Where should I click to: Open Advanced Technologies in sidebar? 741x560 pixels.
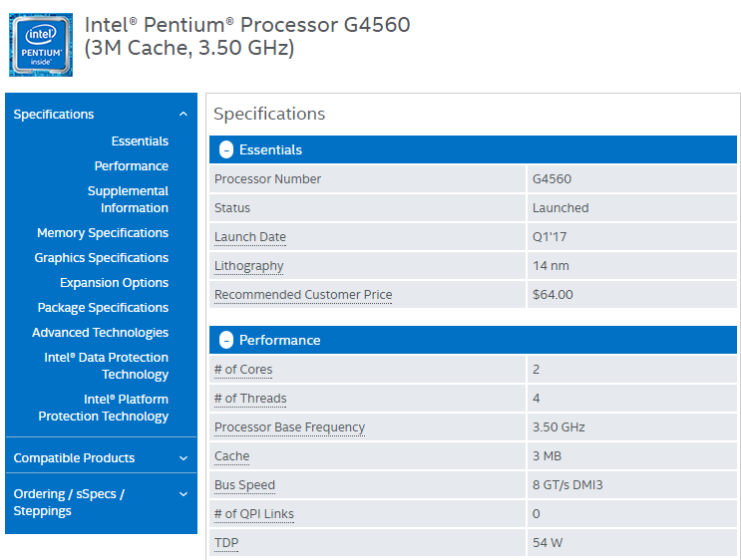pos(100,333)
